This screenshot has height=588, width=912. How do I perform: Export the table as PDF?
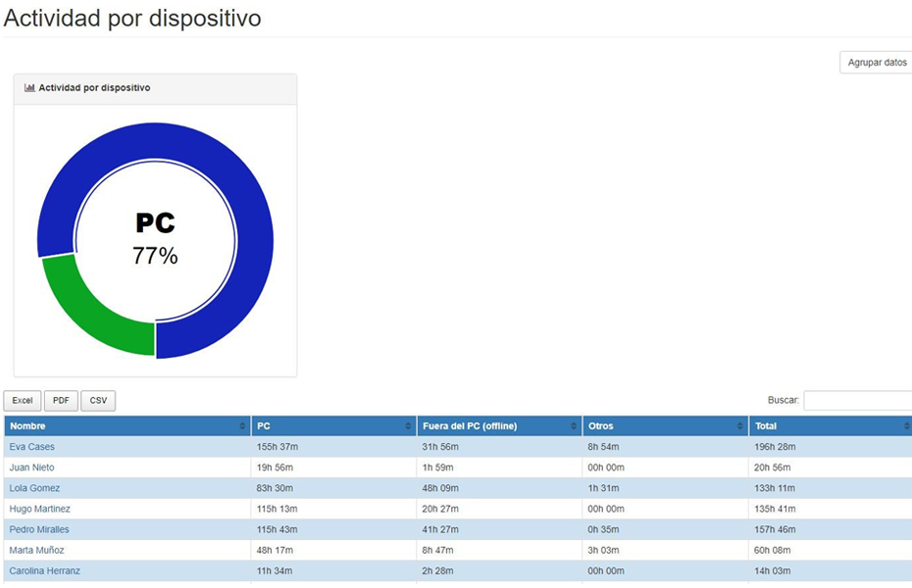(x=61, y=401)
